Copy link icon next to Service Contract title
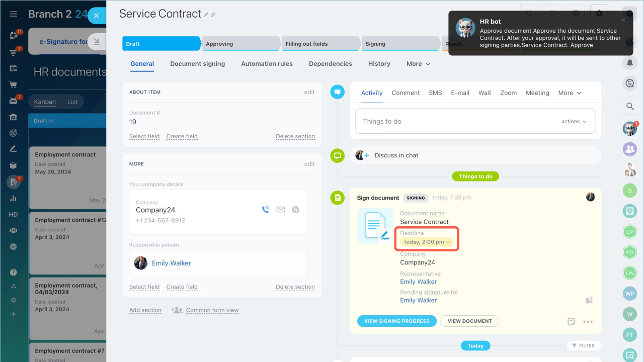 pyautogui.click(x=213, y=15)
